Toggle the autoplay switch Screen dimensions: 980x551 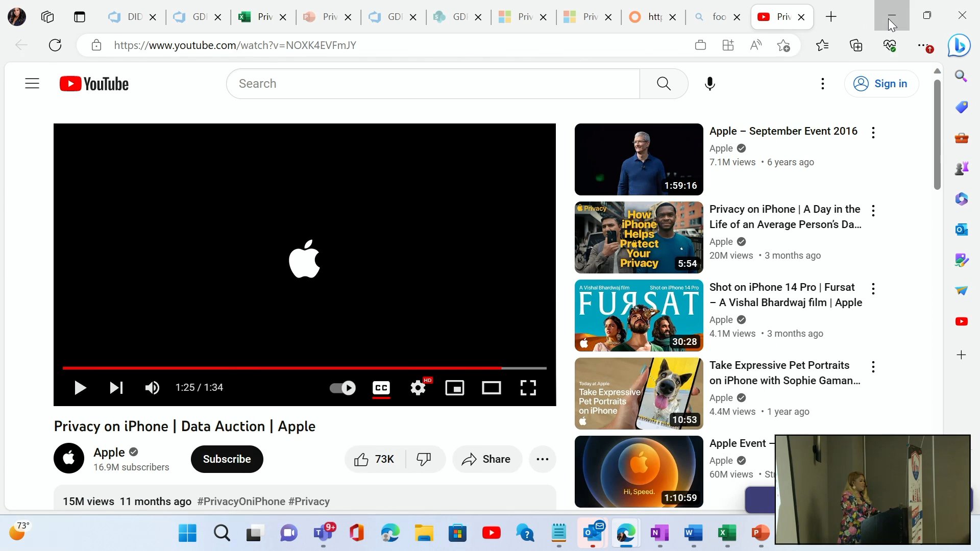342,388
